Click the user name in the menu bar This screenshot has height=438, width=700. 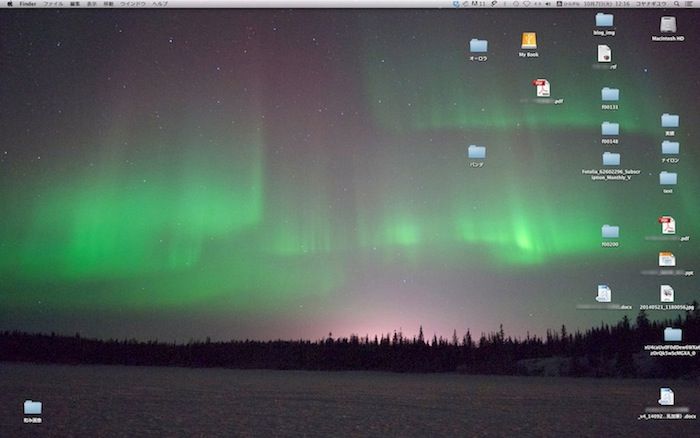(651, 4)
